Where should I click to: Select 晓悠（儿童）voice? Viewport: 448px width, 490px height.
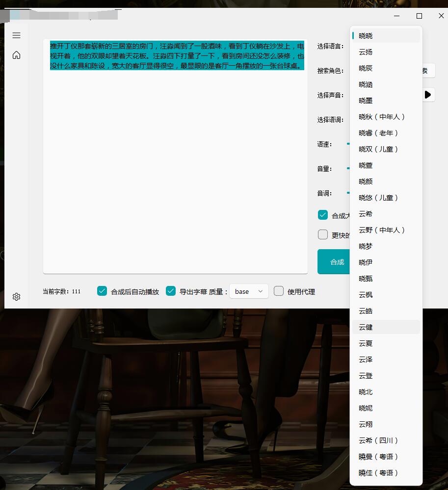pos(386,198)
